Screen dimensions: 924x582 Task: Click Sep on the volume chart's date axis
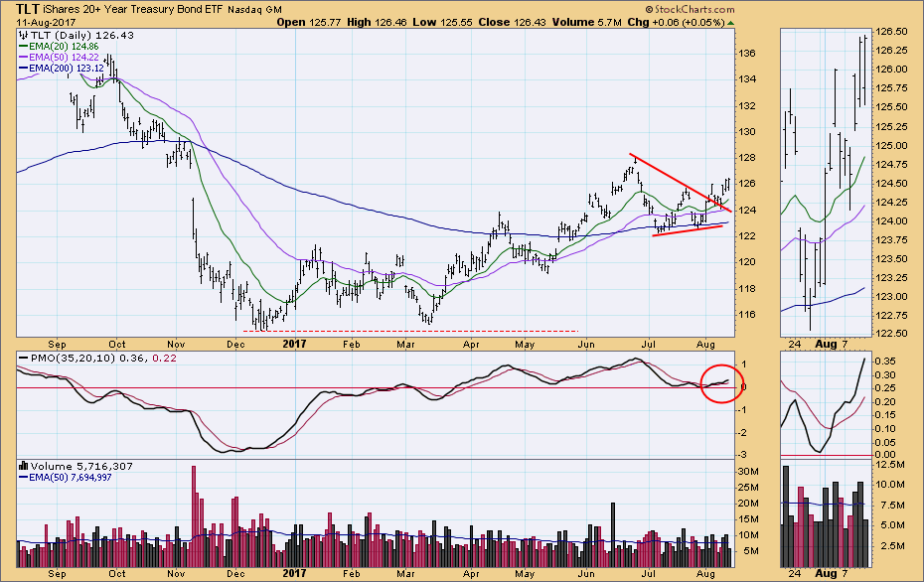(x=57, y=574)
